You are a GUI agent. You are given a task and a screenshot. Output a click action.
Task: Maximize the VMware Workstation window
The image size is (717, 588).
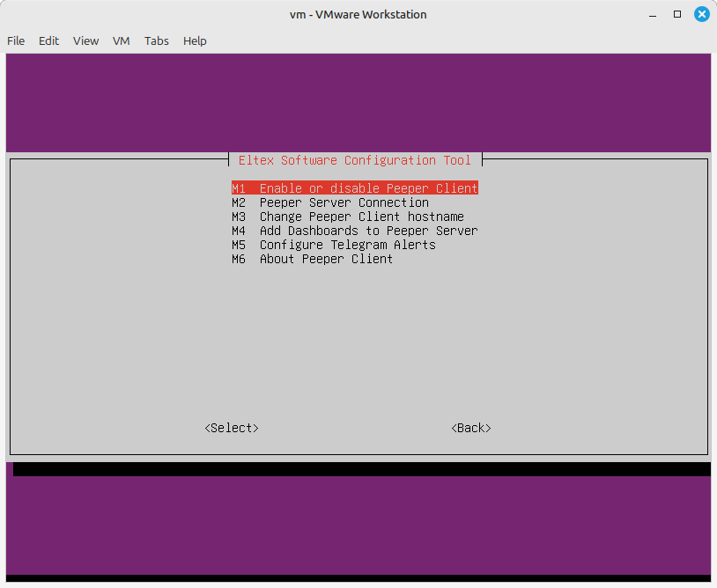click(677, 14)
